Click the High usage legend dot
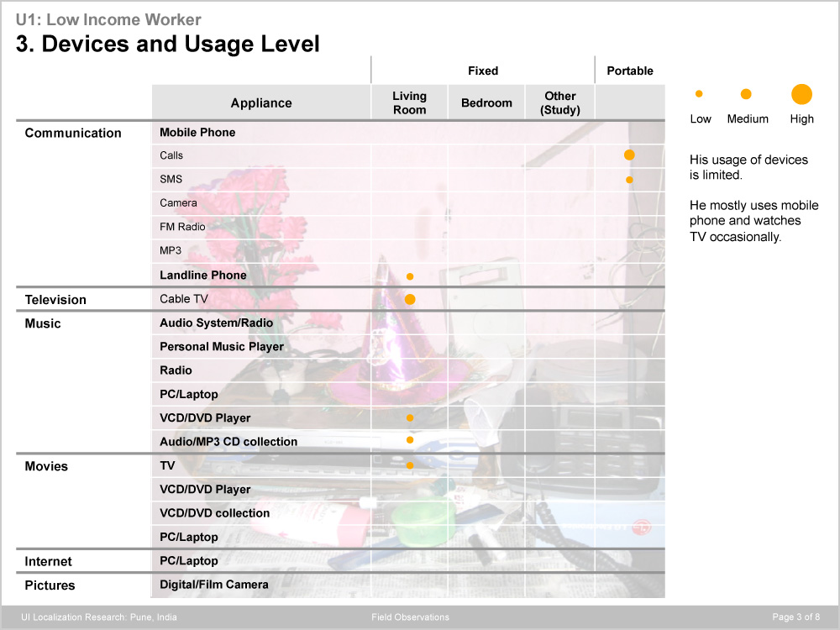This screenshot has width=840, height=630. point(802,94)
